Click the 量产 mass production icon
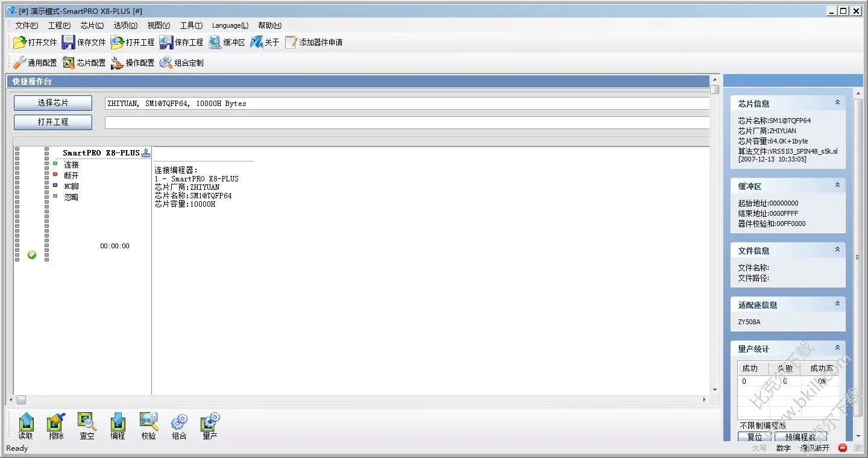The image size is (868, 458). [210, 426]
